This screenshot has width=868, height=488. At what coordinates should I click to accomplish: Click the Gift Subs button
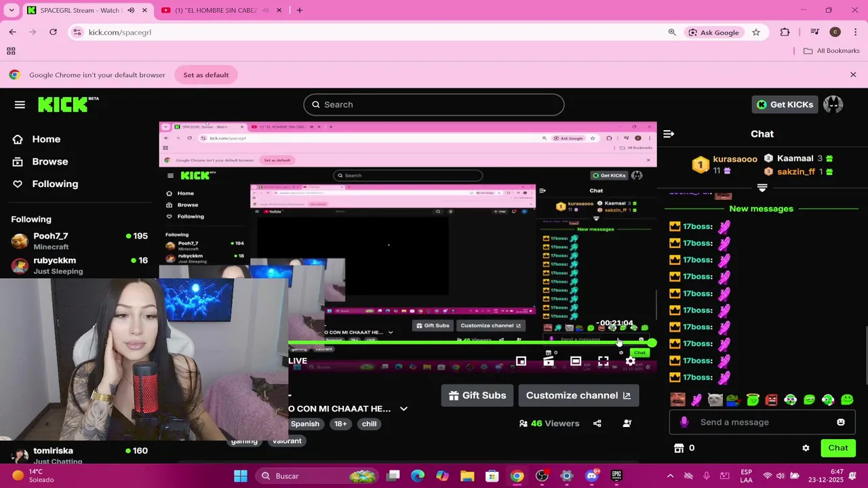click(477, 396)
